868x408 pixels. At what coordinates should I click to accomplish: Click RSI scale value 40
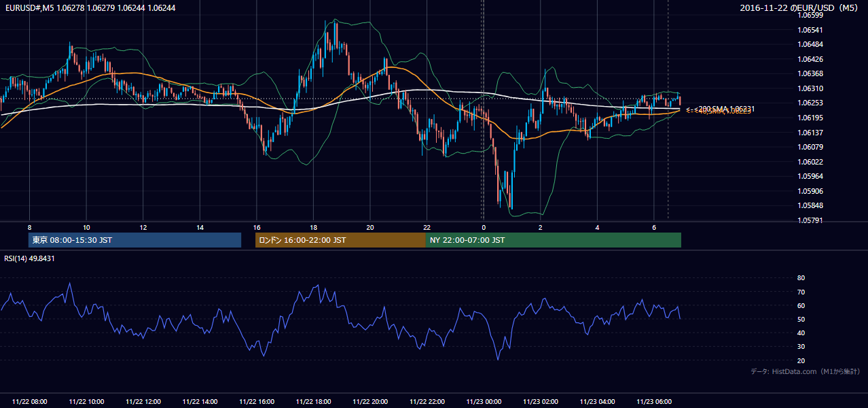[801, 333]
